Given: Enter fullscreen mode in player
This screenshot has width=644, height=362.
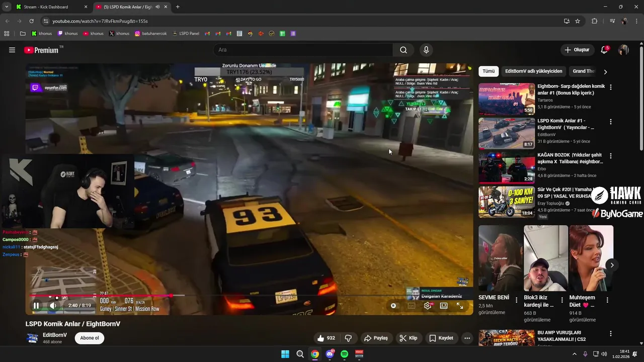Looking at the screenshot, I should click(x=460, y=305).
